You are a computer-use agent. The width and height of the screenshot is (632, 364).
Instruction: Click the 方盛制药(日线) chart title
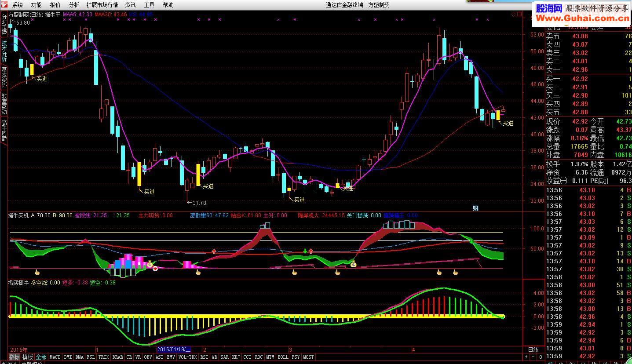coord(25,15)
